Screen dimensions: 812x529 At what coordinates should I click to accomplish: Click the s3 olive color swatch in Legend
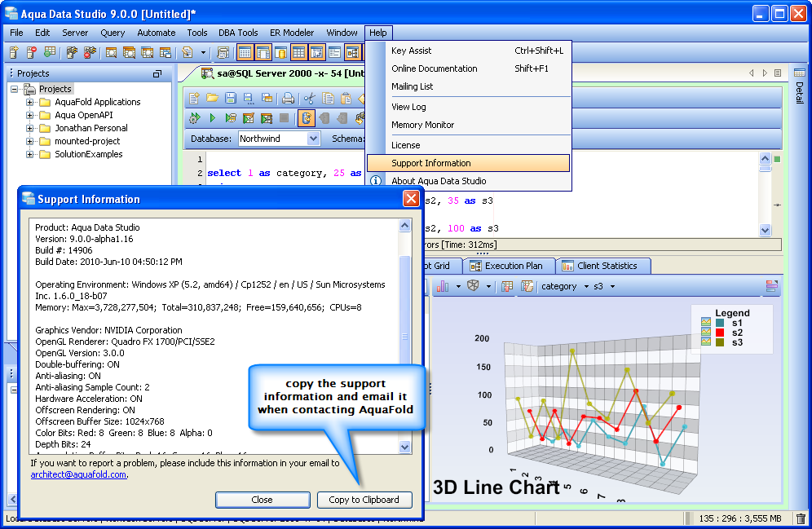[x=720, y=342]
